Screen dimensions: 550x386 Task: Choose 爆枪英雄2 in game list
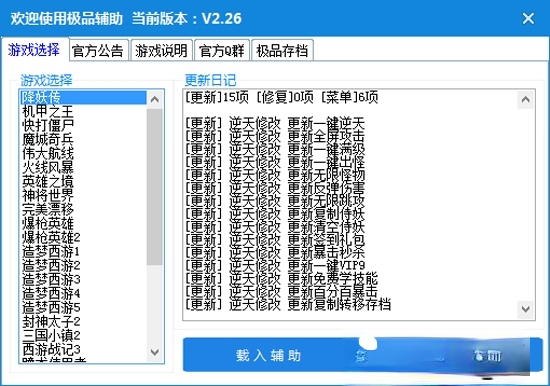pyautogui.click(x=83, y=238)
